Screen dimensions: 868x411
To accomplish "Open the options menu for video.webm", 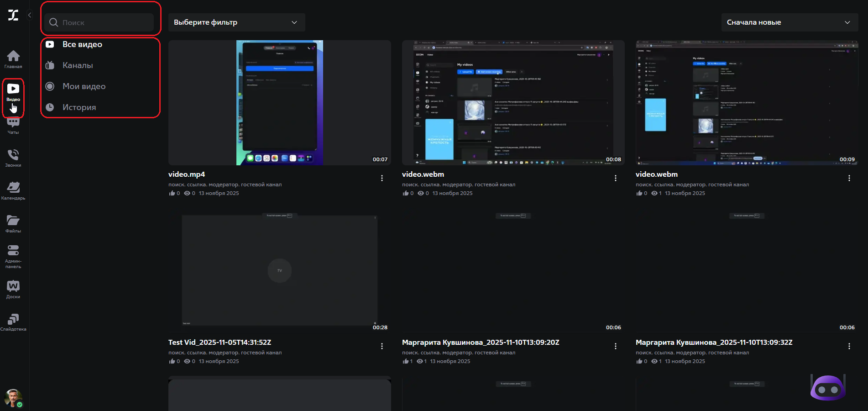I will point(616,178).
